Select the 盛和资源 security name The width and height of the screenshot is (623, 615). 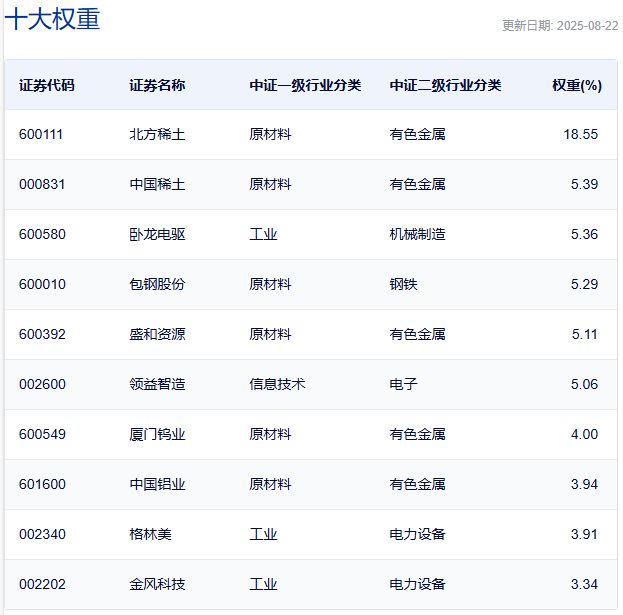(157, 334)
